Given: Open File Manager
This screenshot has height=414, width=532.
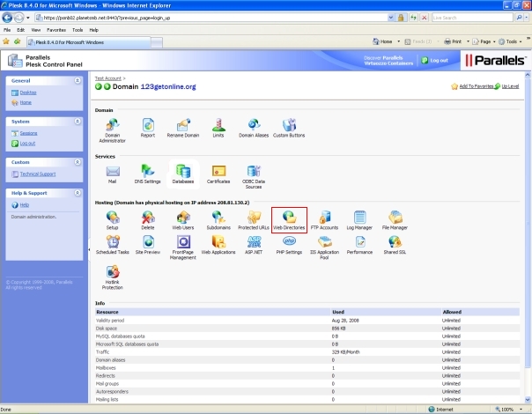Looking at the screenshot, I should click(395, 220).
